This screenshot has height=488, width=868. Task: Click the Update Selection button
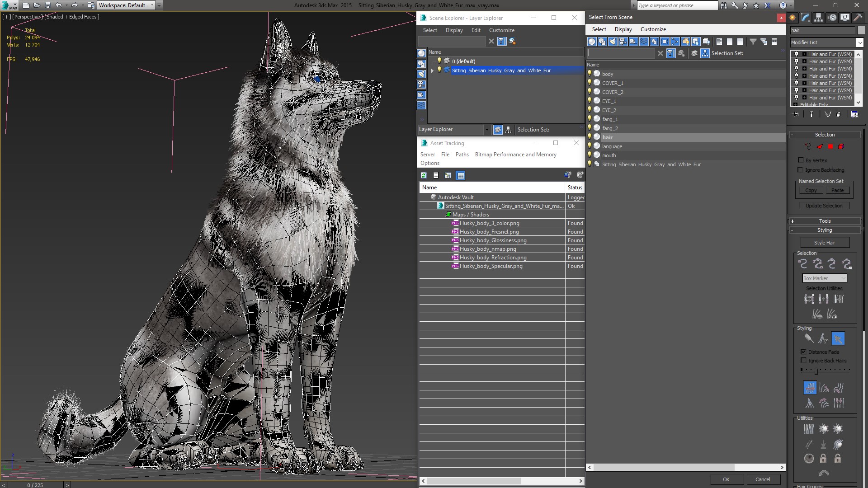point(824,206)
